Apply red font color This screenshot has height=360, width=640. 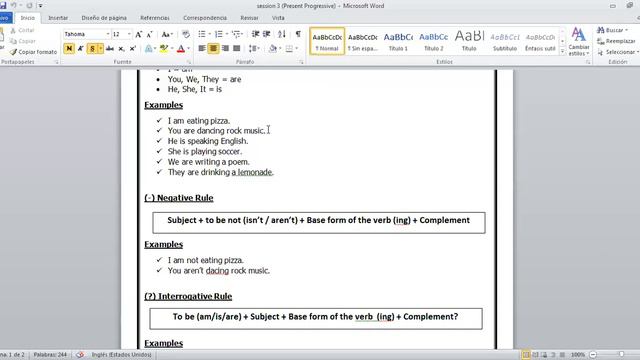pyautogui.click(x=181, y=49)
